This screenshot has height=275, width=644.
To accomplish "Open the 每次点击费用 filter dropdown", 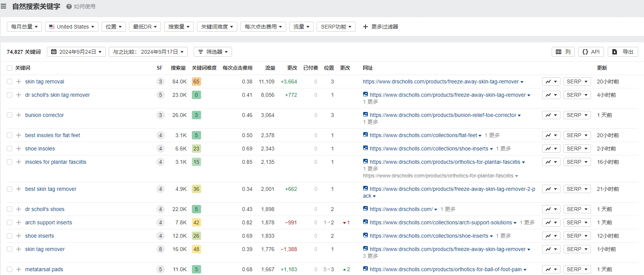I will (x=263, y=27).
